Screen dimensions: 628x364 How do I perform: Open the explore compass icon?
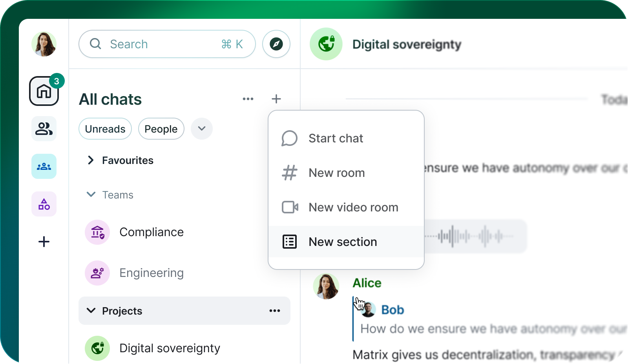point(276,44)
